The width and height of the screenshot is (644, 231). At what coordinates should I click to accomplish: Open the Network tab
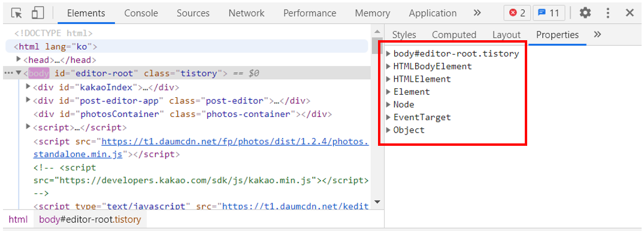click(x=246, y=13)
